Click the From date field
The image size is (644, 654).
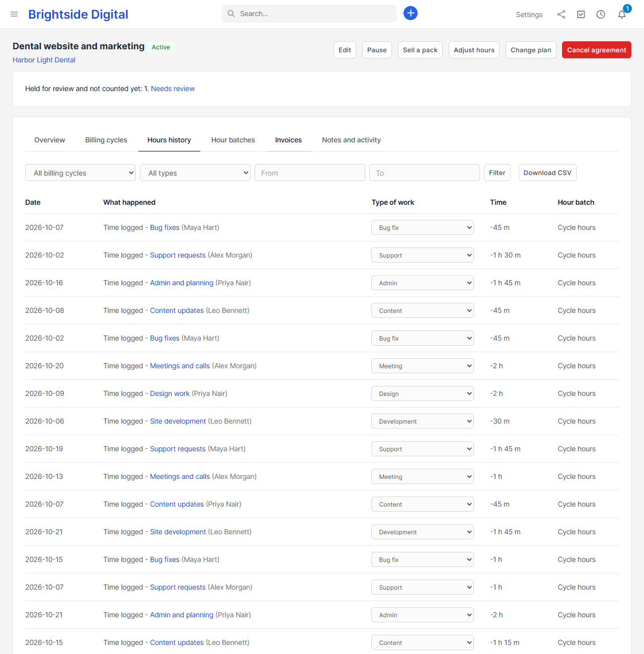coord(310,173)
